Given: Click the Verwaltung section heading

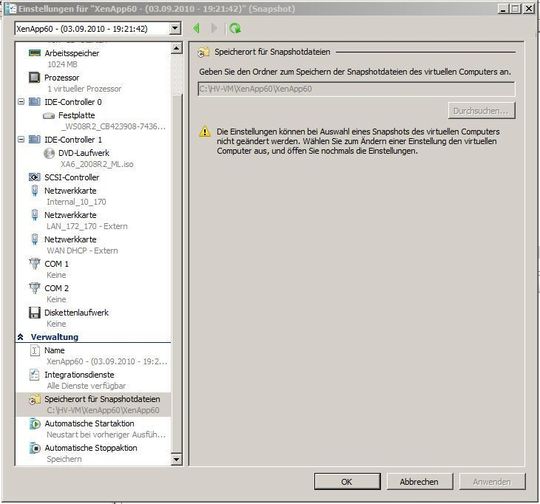Looking at the screenshot, I should coord(54,337).
